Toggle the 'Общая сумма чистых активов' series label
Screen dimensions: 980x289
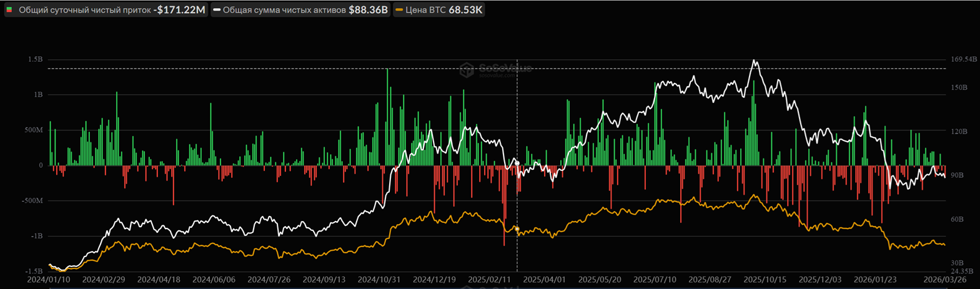click(x=284, y=10)
